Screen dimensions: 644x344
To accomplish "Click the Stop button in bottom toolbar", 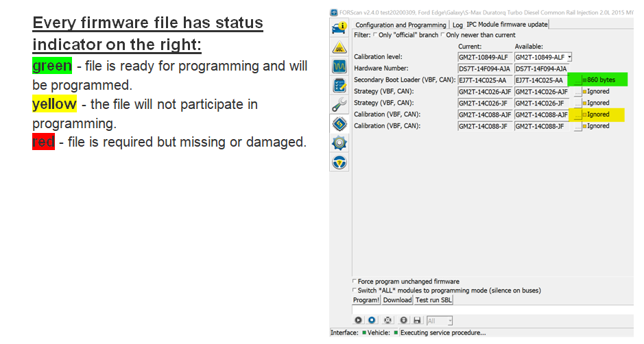I will pos(372,320).
